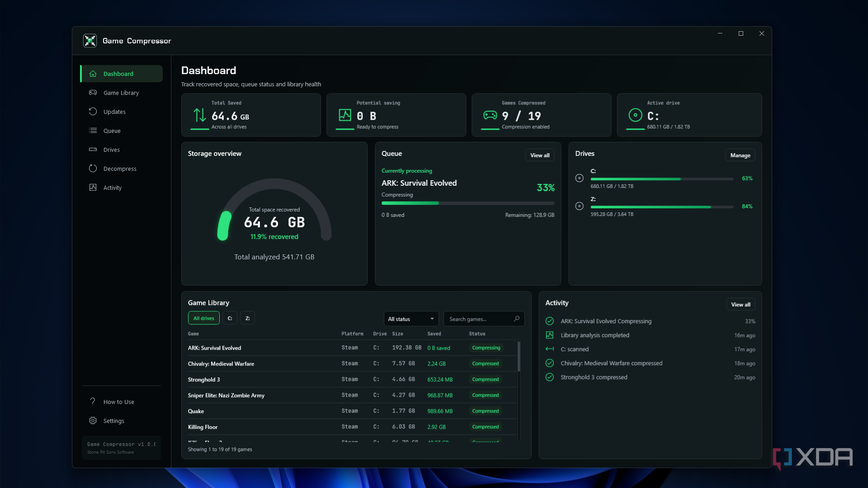
Task: Open the All status dropdown
Action: pyautogui.click(x=411, y=319)
